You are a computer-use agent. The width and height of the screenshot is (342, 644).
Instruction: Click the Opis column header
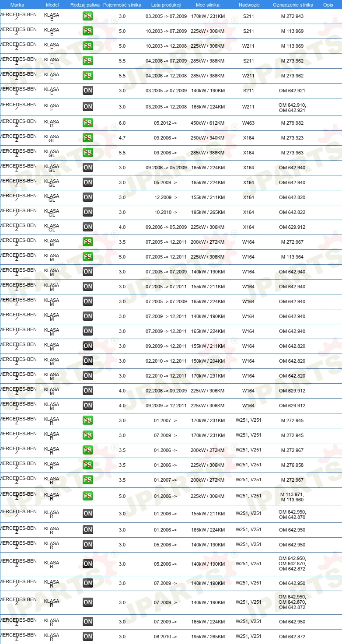click(328, 5)
